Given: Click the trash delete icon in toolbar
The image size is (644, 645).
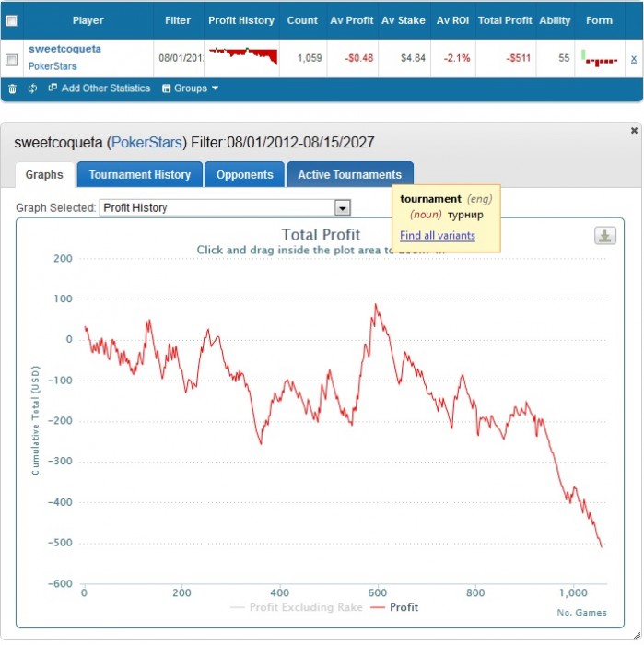Looking at the screenshot, I should pos(12,88).
